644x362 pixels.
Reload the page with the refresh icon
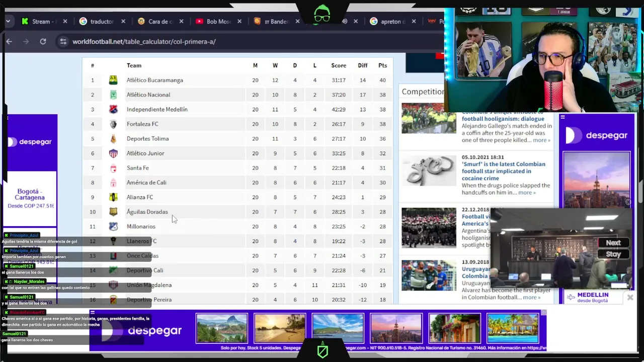(43, 42)
